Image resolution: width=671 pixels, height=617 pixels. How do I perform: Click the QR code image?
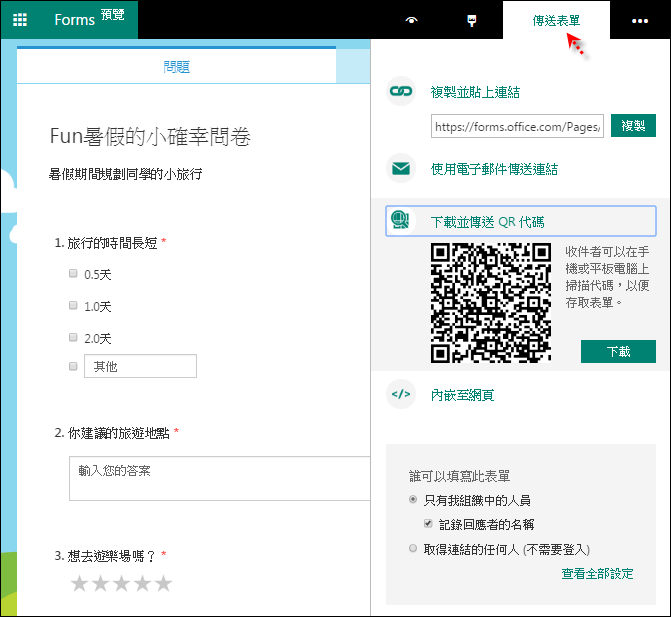491,303
